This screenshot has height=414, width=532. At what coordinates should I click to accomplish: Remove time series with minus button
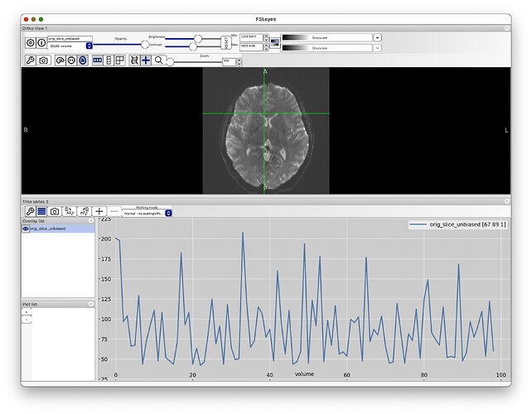pos(114,212)
